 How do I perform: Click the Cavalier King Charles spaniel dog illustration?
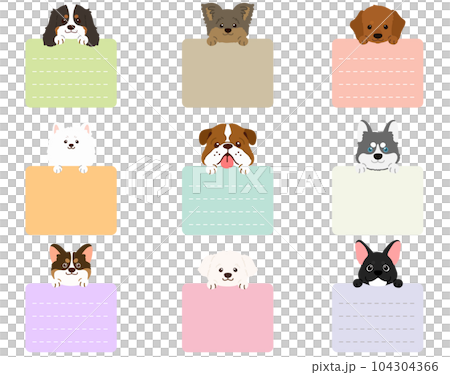point(71,26)
